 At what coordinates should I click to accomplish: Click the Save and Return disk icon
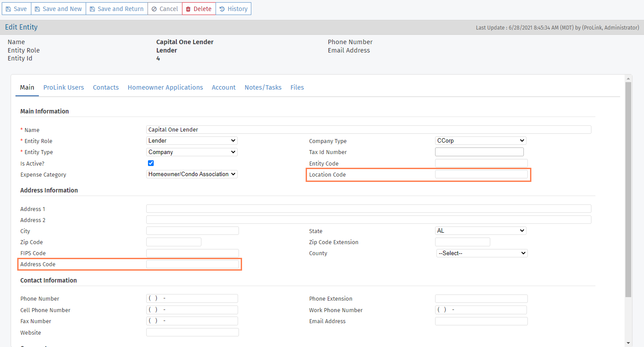point(92,8)
